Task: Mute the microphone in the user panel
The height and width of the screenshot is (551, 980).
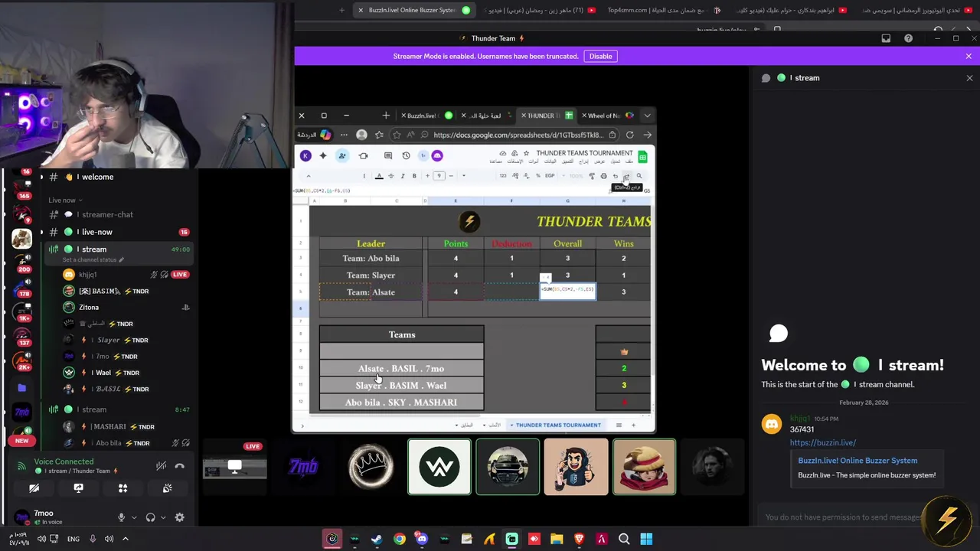Action: [121, 517]
